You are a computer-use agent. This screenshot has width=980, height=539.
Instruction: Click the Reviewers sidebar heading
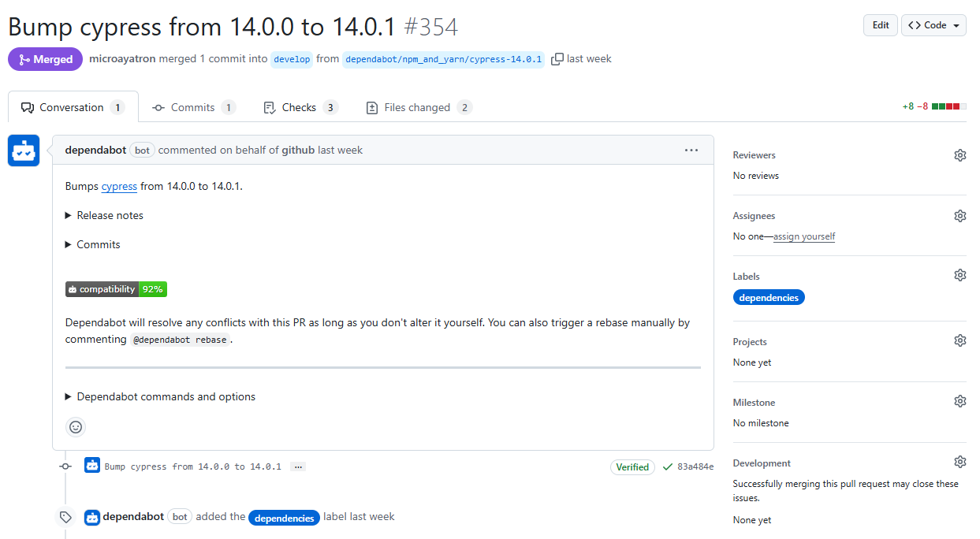[x=755, y=155]
